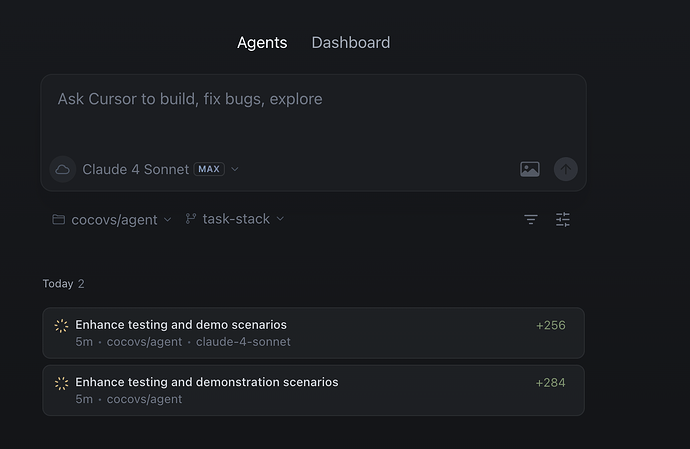
Task: Expand the model chevron beside MAX
Action: 235,169
